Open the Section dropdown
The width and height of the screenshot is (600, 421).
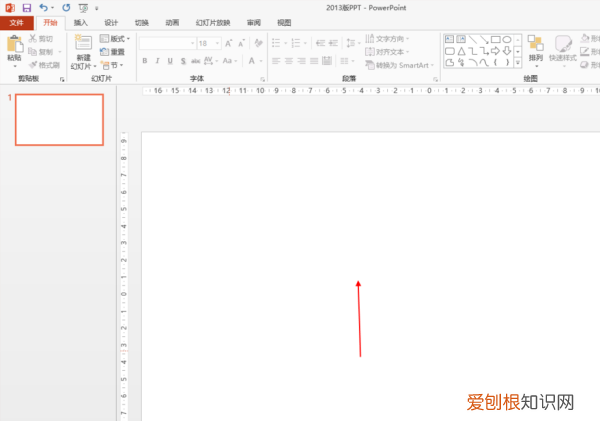[x=112, y=65]
